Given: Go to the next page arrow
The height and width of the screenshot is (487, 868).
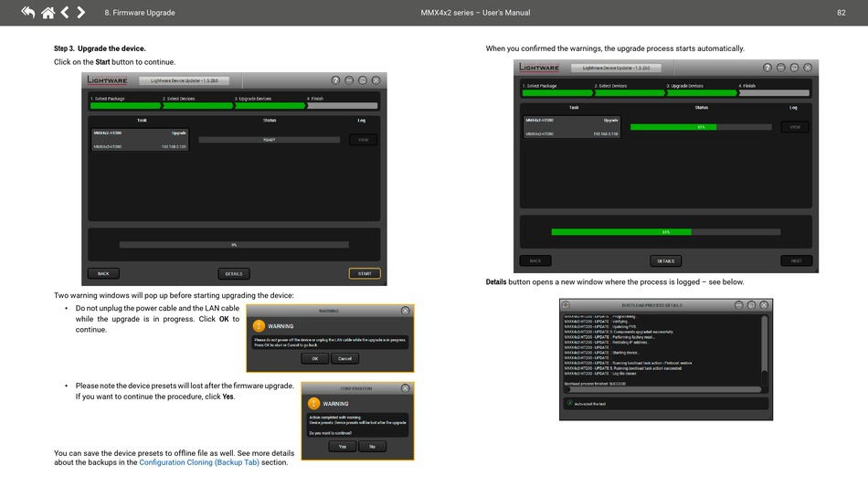Looking at the screenshot, I should pyautogui.click(x=80, y=12).
